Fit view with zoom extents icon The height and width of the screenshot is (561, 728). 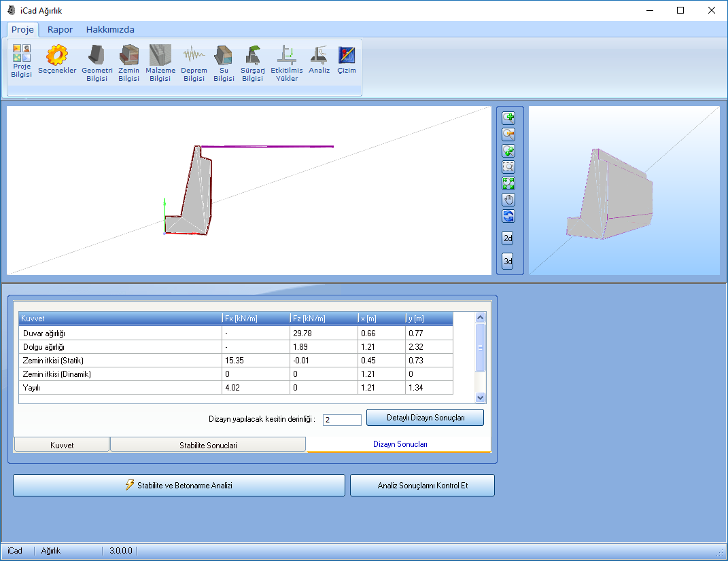point(508,183)
